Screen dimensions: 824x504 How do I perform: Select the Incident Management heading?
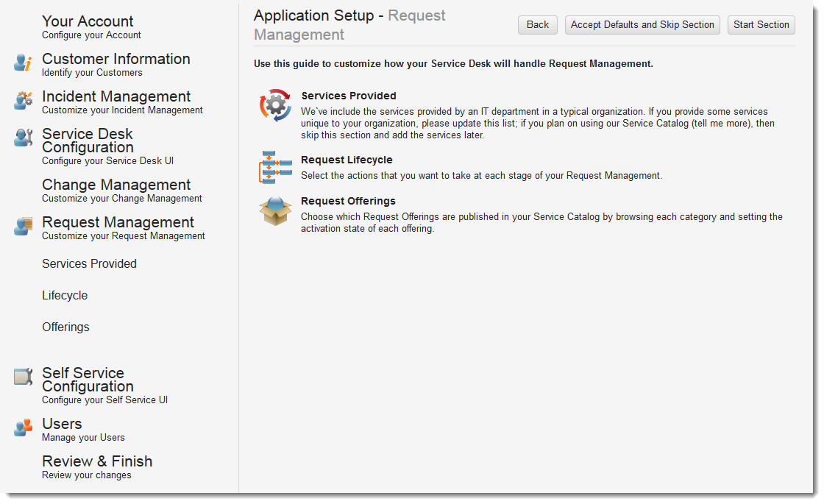pos(116,96)
